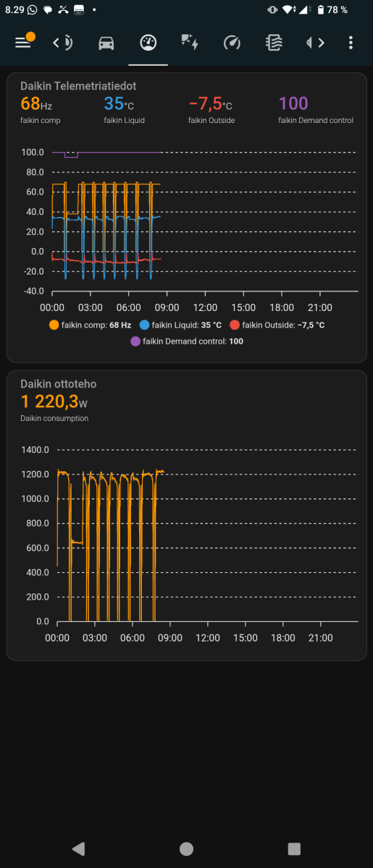Toggle faikin Outside series in legend

[x=277, y=325]
